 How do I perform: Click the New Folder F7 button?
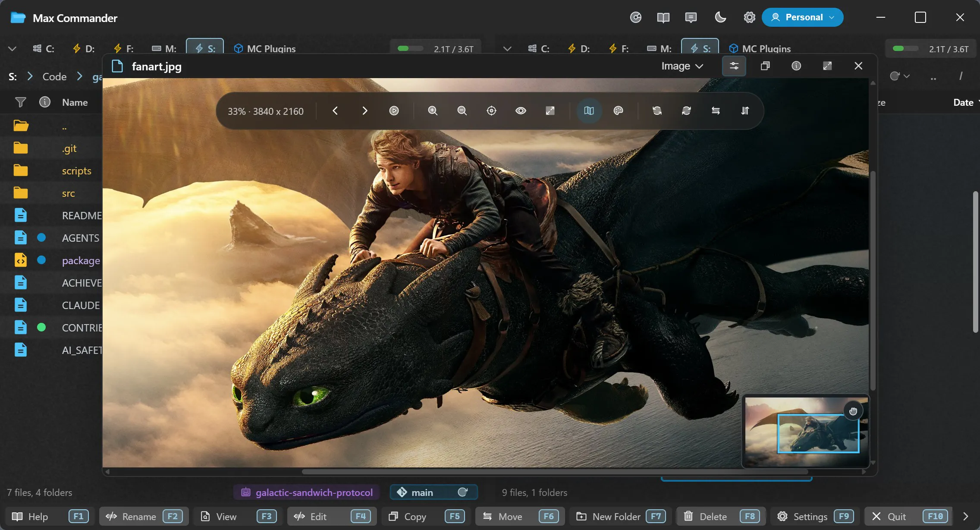(x=621, y=516)
